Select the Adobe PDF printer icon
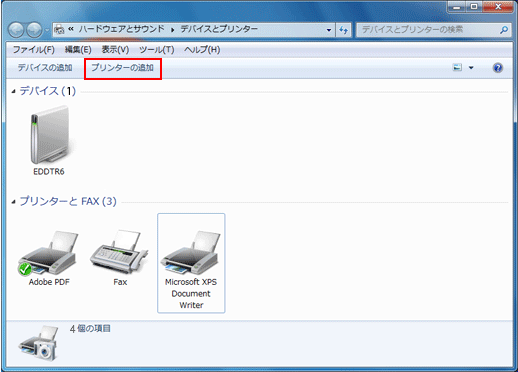This screenshot has height=372, width=518. [x=49, y=253]
